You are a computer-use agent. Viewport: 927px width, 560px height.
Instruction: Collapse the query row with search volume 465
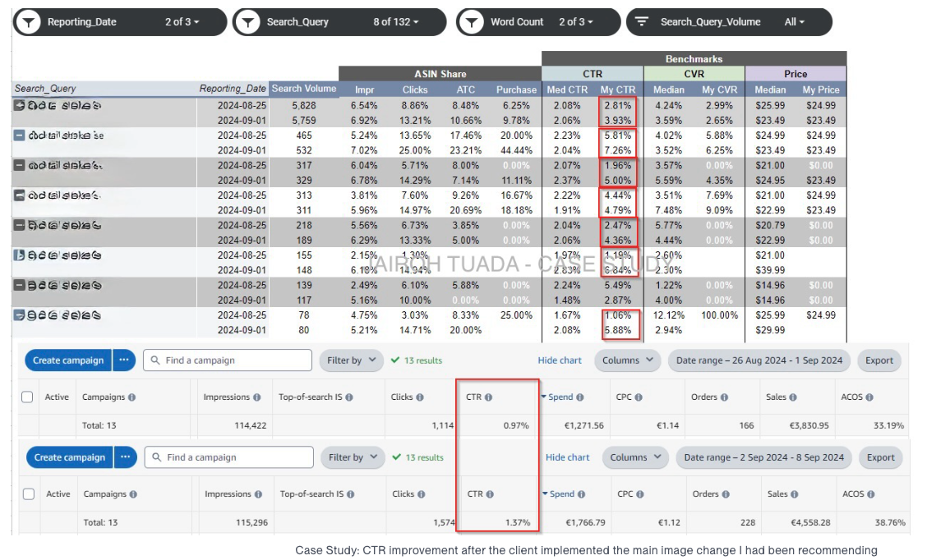(x=20, y=135)
